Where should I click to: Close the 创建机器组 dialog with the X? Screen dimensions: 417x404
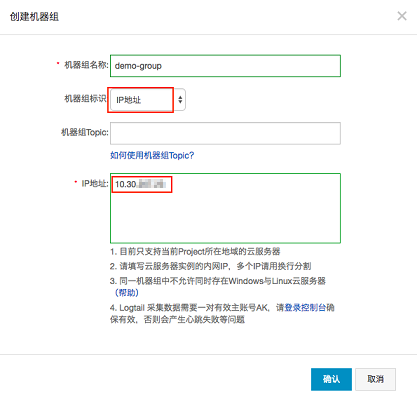click(x=402, y=16)
